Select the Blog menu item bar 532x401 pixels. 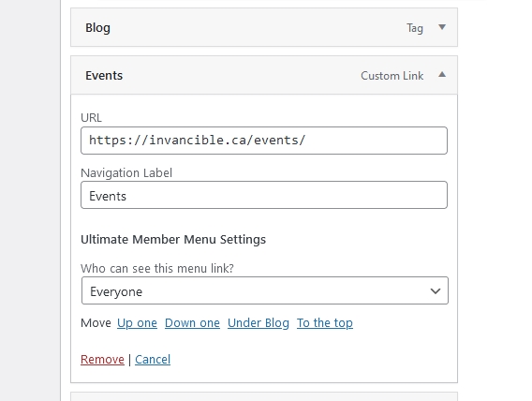point(264,27)
